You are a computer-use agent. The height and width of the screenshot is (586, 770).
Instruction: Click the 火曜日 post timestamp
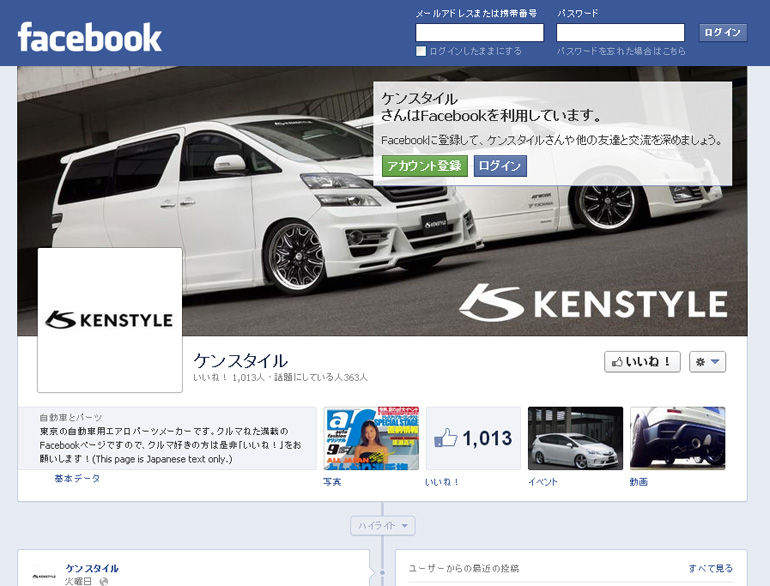[x=78, y=581]
